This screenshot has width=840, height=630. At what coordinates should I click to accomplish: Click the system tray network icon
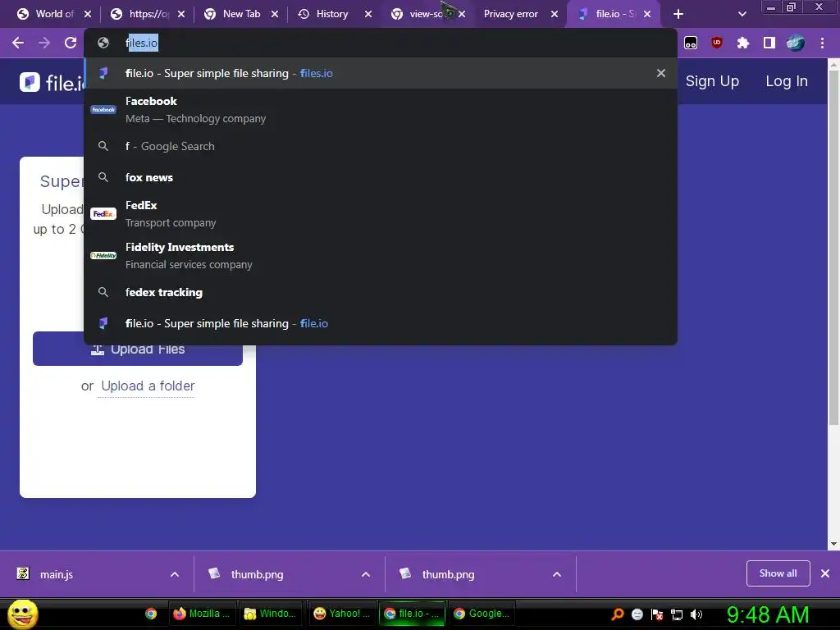(677, 614)
